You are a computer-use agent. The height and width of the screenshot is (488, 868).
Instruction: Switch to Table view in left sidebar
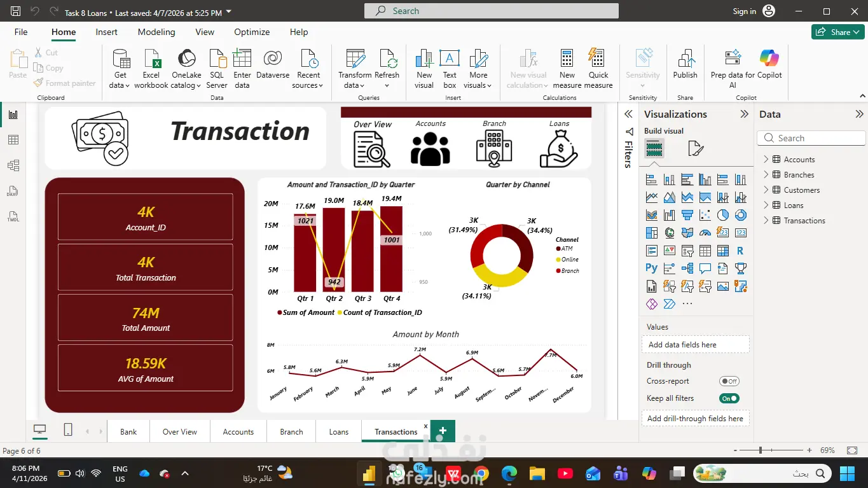click(x=13, y=140)
